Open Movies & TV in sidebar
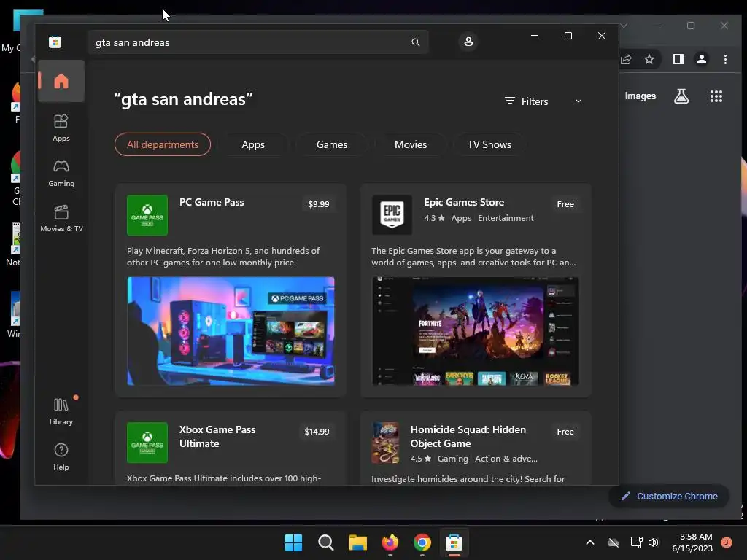 click(x=61, y=219)
